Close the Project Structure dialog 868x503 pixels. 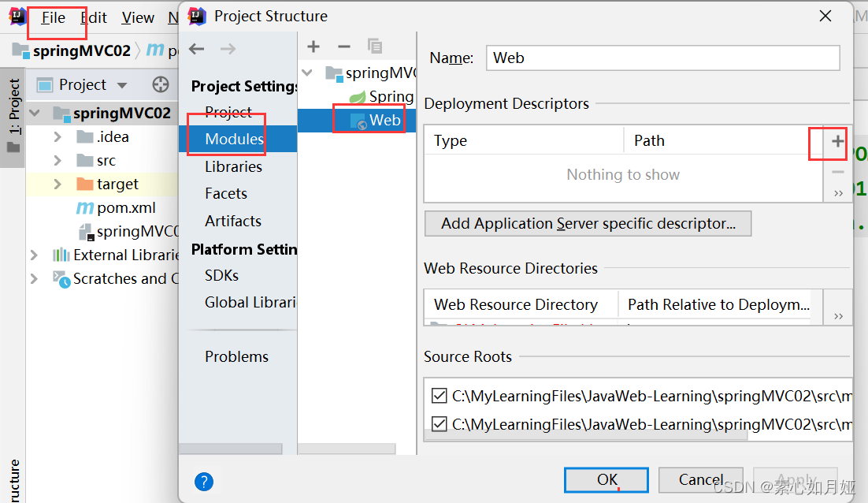(825, 16)
